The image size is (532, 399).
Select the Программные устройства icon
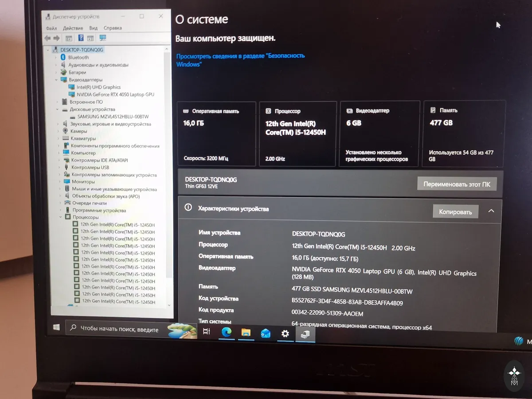(x=68, y=210)
